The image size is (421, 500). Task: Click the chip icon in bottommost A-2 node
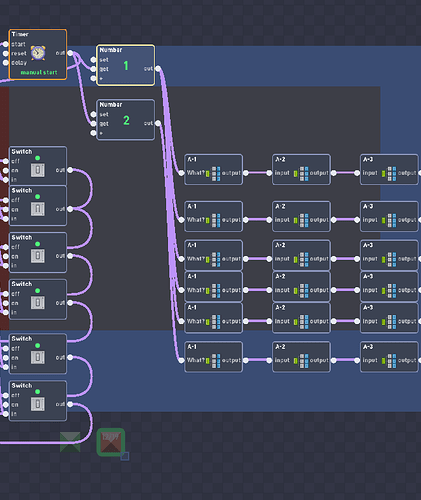click(301, 361)
